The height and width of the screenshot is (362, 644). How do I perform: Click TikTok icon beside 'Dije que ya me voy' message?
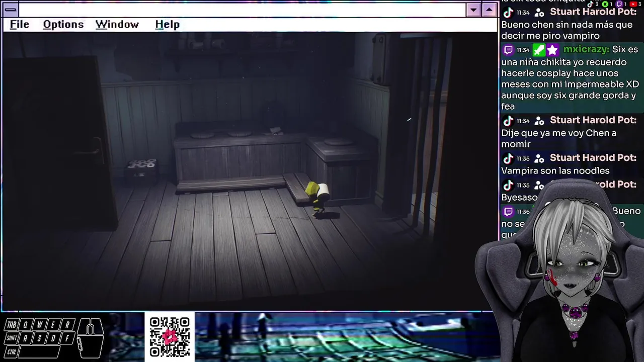[508, 121]
